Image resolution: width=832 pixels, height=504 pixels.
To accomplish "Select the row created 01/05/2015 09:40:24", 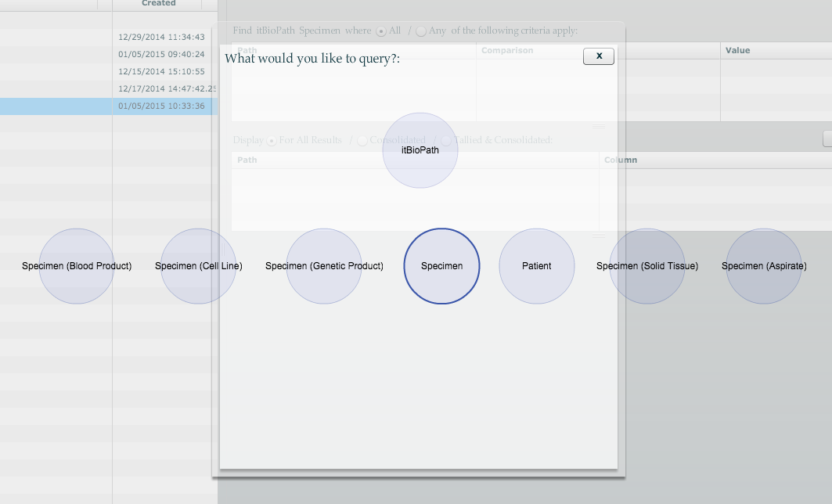I will (x=109, y=54).
